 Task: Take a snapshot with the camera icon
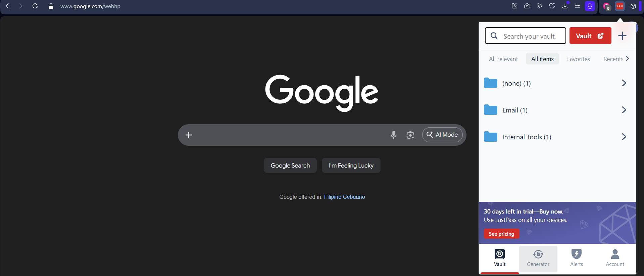(x=527, y=6)
